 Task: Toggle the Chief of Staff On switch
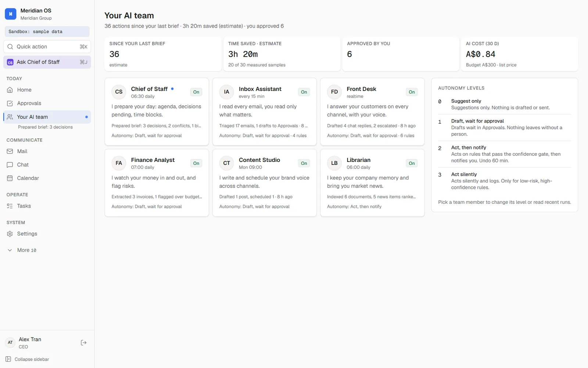pyautogui.click(x=196, y=92)
